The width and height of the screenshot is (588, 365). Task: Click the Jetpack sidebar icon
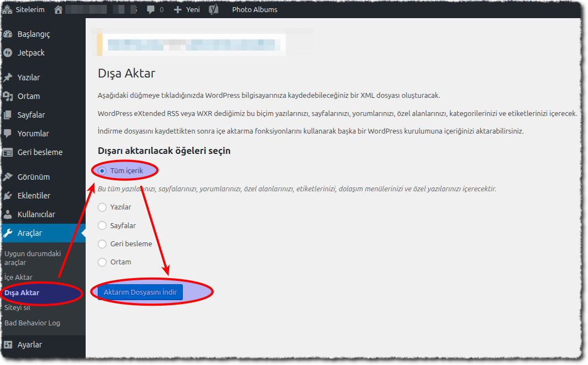pos(8,53)
